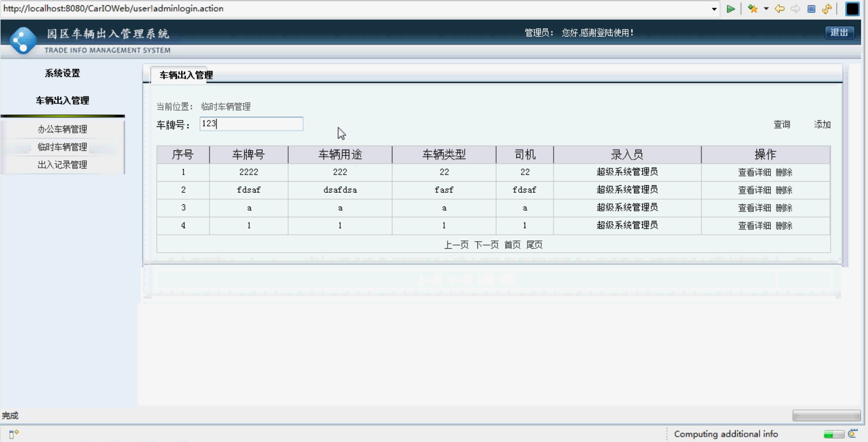Click the green progress indicator in status bar
The width and height of the screenshot is (868, 442).
coord(834,434)
